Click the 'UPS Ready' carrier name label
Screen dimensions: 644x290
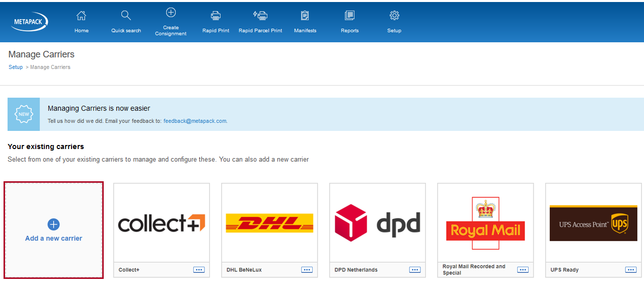pyautogui.click(x=564, y=270)
